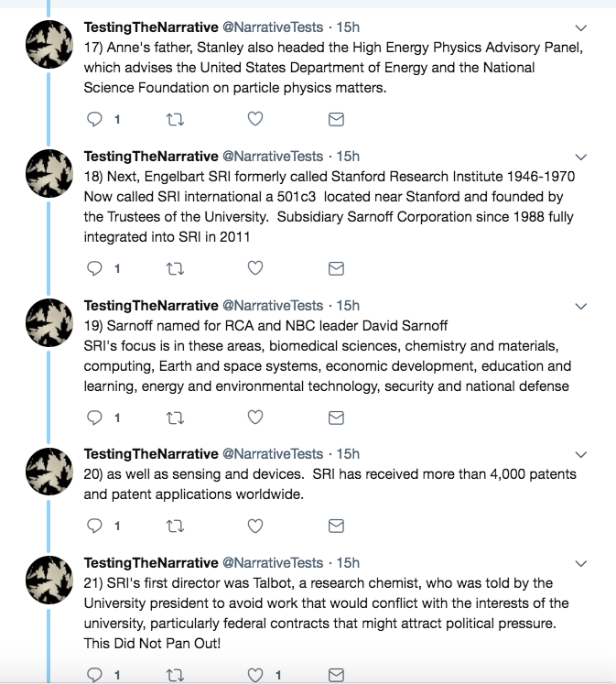Reply to tweet 17 about Anne's father

point(94,119)
